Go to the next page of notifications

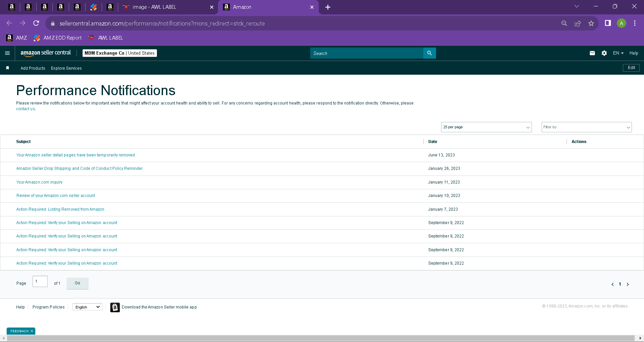[x=628, y=284]
